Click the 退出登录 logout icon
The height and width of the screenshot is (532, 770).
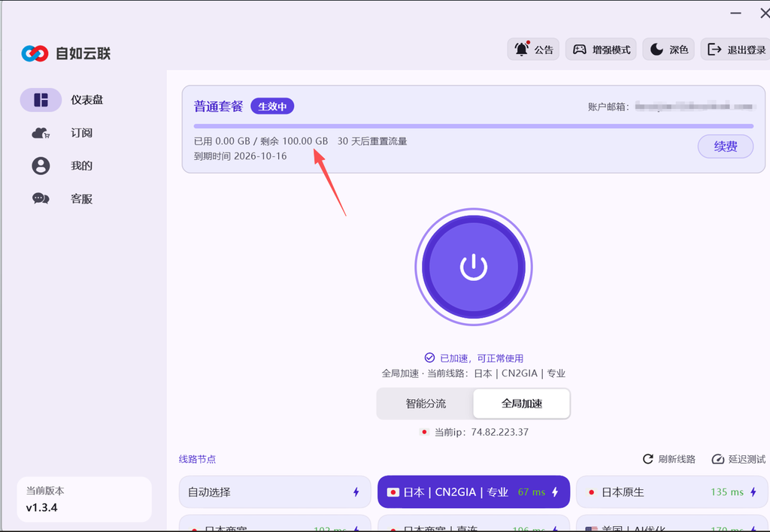point(714,49)
